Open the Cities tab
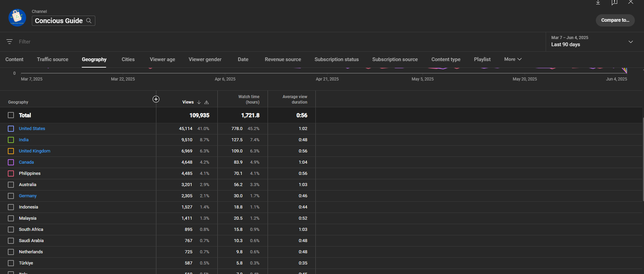The image size is (644, 274). pos(128,59)
